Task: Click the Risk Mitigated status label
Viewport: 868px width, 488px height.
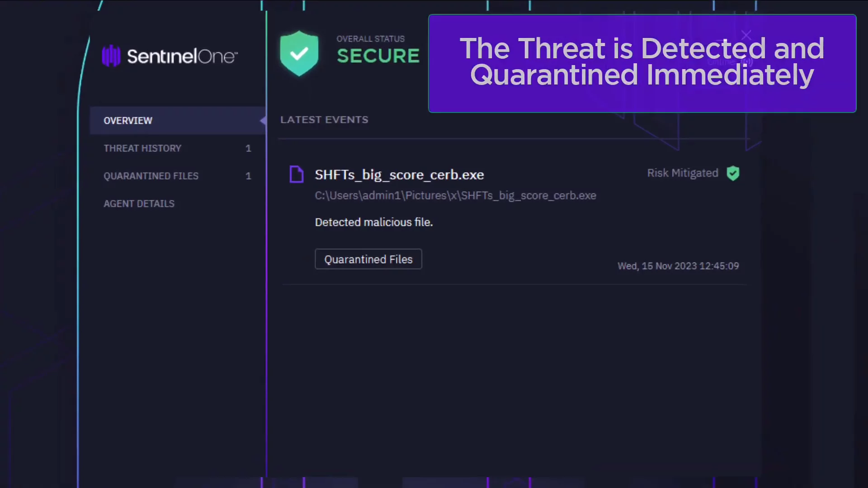Action: click(x=682, y=173)
